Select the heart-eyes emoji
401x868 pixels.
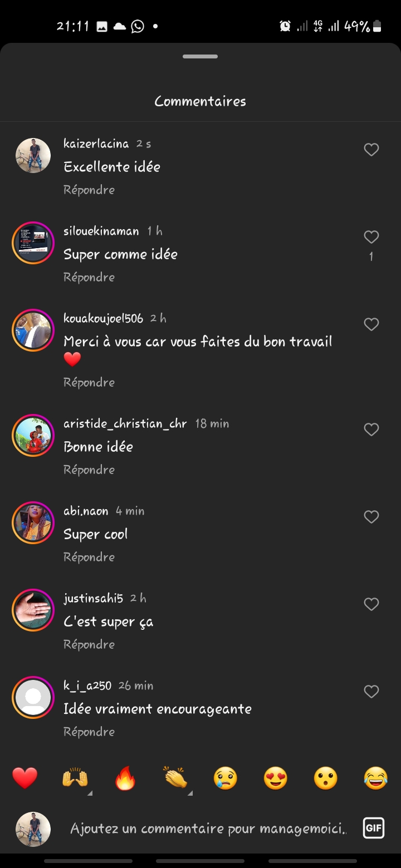[x=276, y=778]
